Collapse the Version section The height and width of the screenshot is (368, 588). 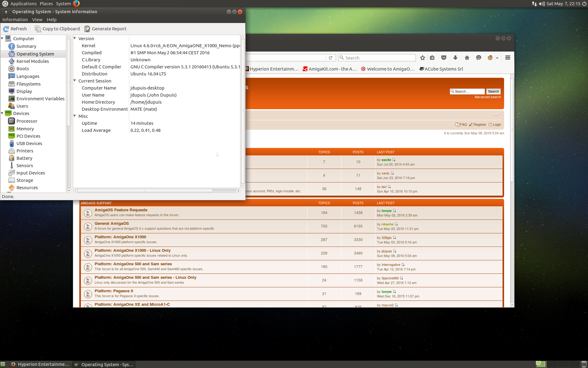[x=75, y=38]
